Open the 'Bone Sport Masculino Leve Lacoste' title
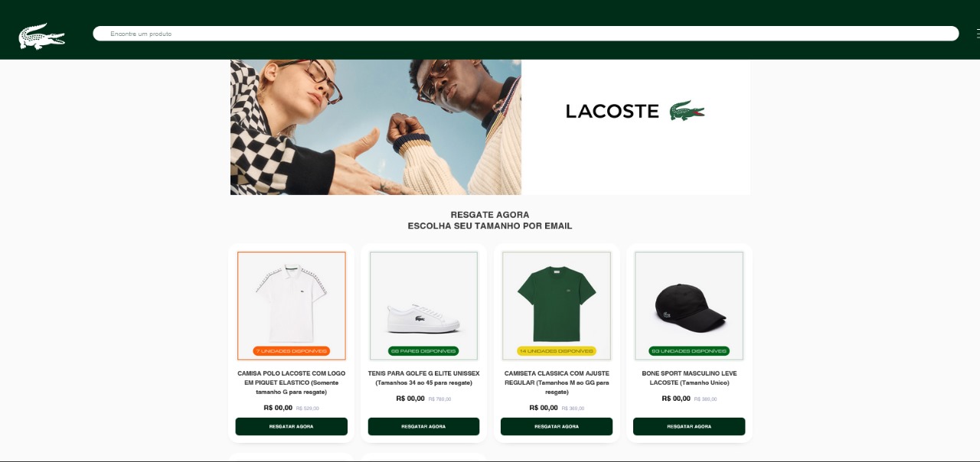Screen dimensions: 980x462 click(689, 378)
